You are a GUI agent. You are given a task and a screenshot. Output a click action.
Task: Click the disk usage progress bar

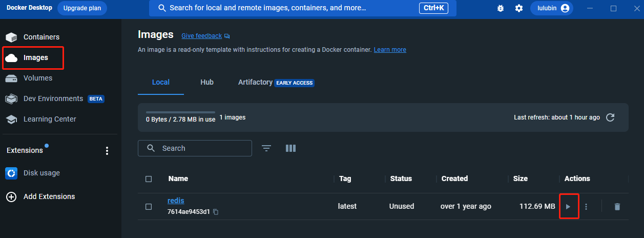(180, 112)
